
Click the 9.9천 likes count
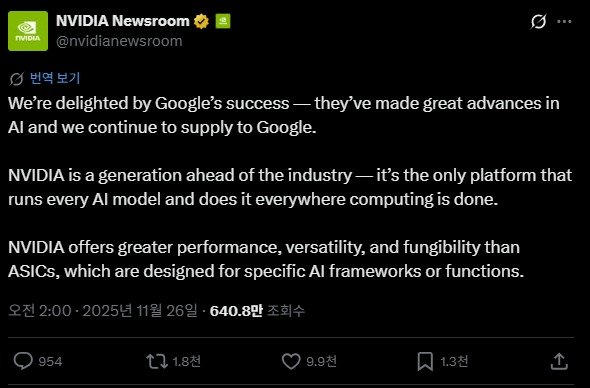[x=321, y=361]
